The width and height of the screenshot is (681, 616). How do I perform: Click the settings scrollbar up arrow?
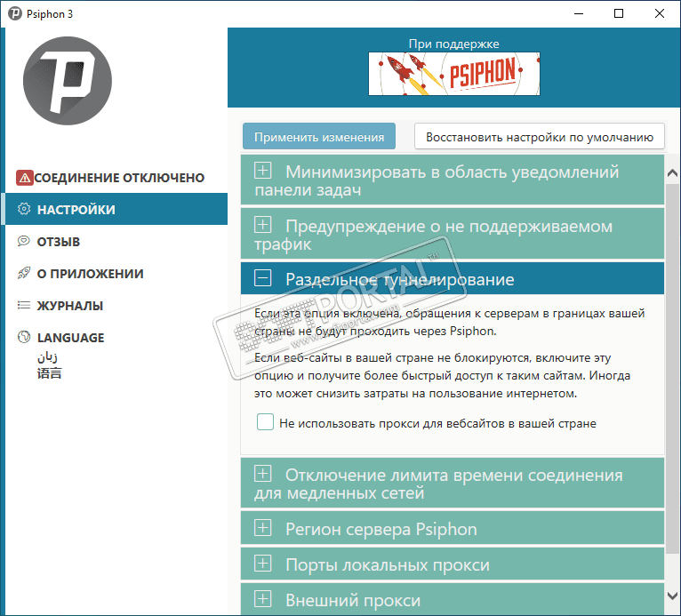point(672,173)
